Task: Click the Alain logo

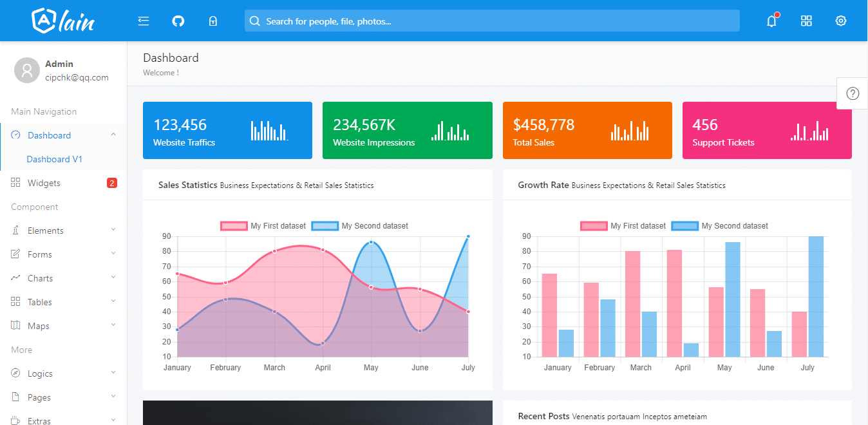Action: coord(63,21)
